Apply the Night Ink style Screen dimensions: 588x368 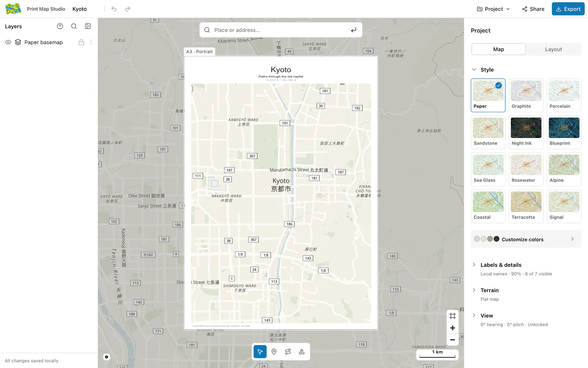pyautogui.click(x=526, y=132)
